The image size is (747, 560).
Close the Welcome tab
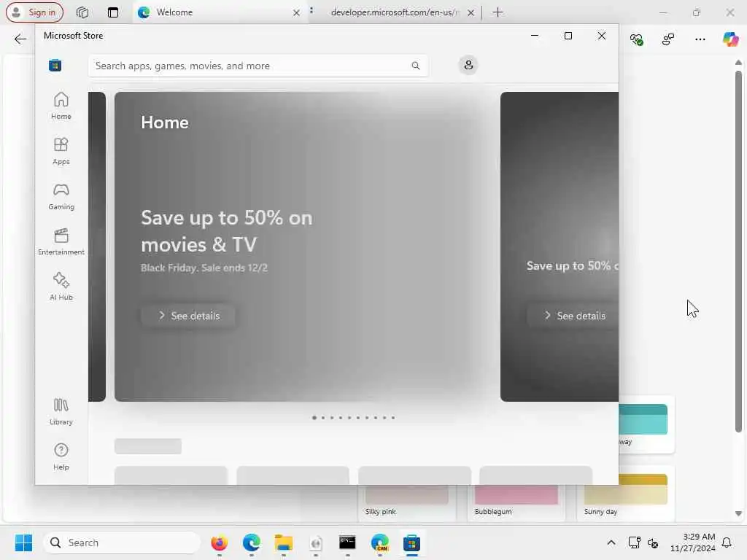[x=296, y=13]
